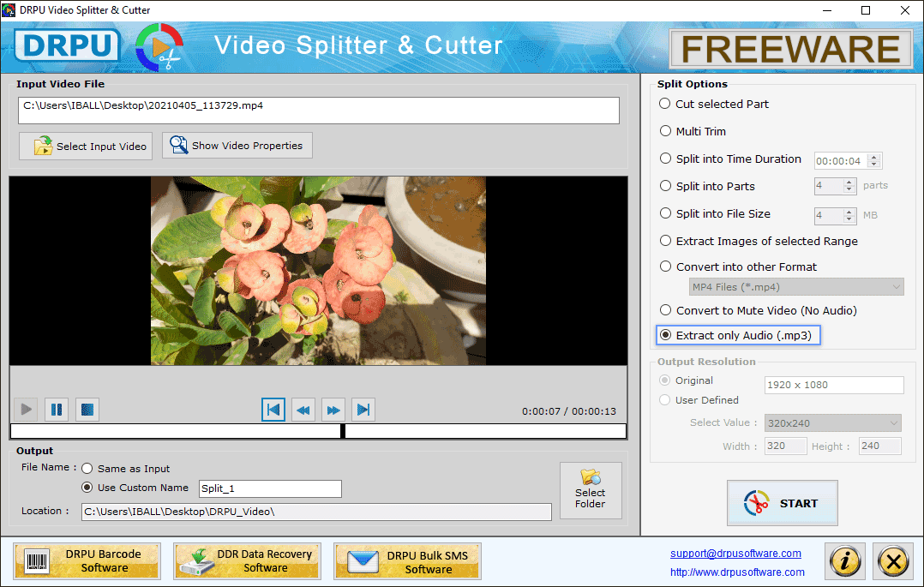
Task: Fast forward the video
Action: coord(333,410)
